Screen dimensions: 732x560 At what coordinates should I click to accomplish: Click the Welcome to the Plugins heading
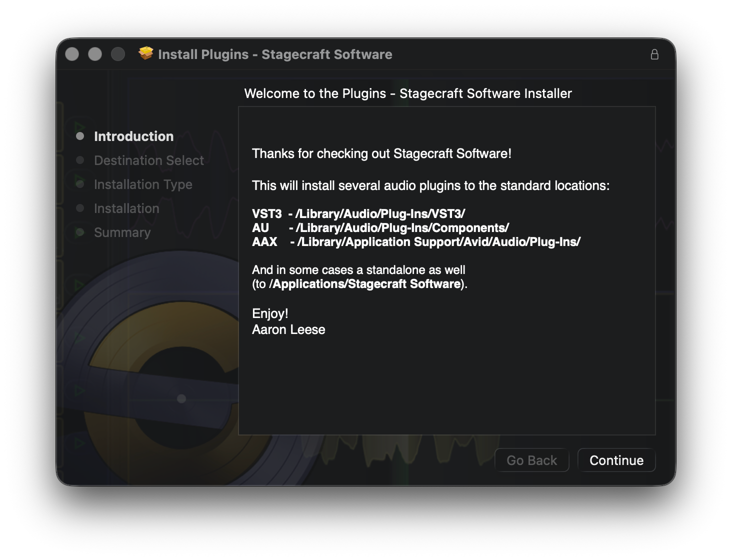pyautogui.click(x=407, y=93)
